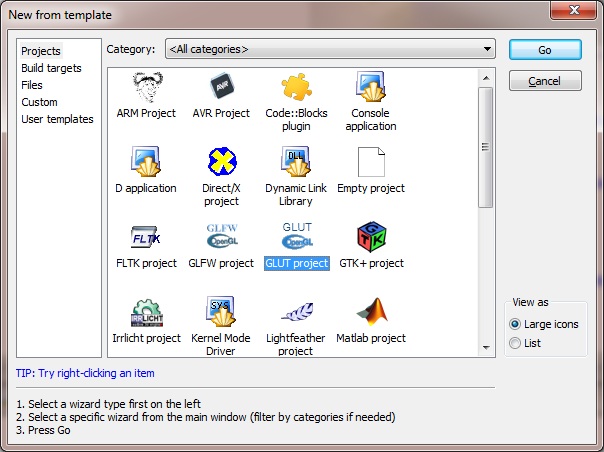This screenshot has width=604, height=452.
Task: Open User templates list
Action: click(x=57, y=119)
